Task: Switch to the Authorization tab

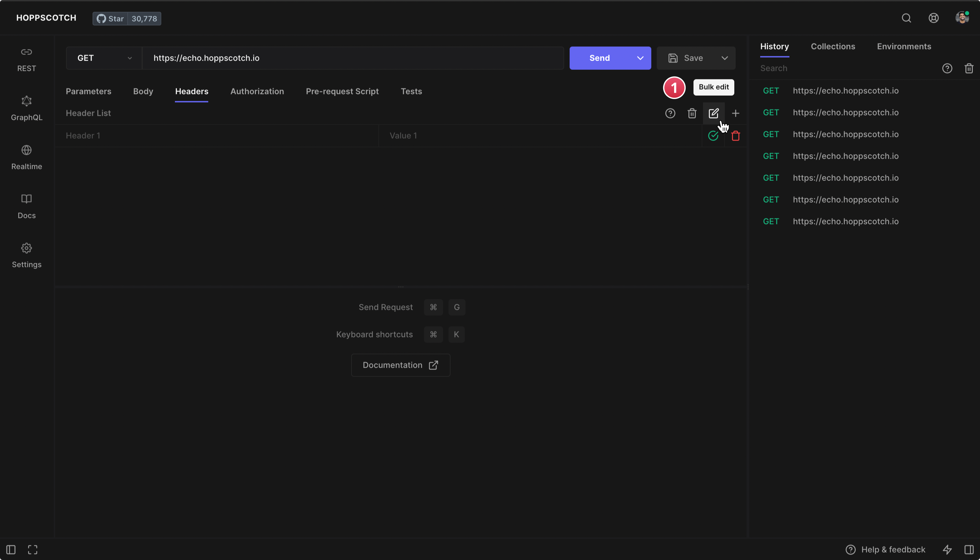Action: pos(257,91)
